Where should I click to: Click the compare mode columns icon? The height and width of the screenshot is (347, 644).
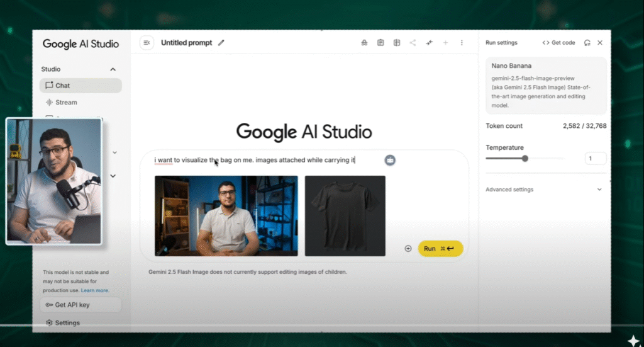coord(397,43)
